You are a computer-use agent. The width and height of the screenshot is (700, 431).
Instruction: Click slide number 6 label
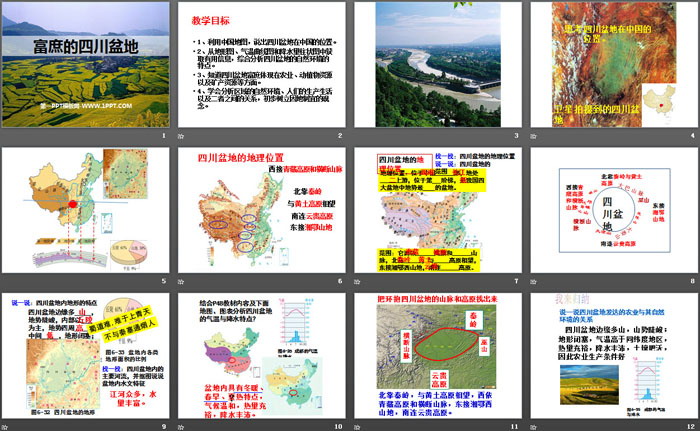coord(340,281)
